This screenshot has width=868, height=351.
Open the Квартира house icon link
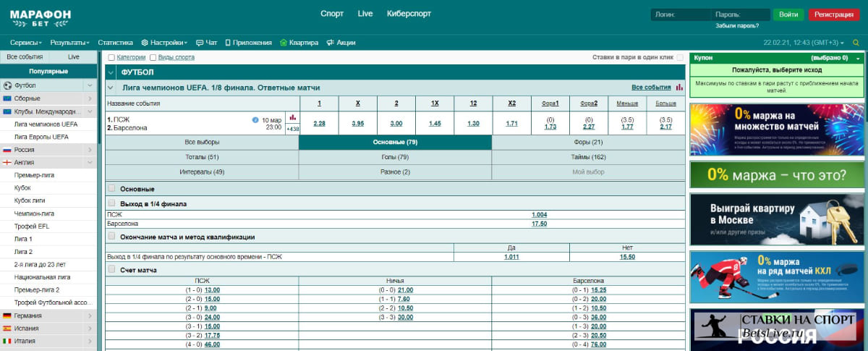pyautogui.click(x=299, y=43)
